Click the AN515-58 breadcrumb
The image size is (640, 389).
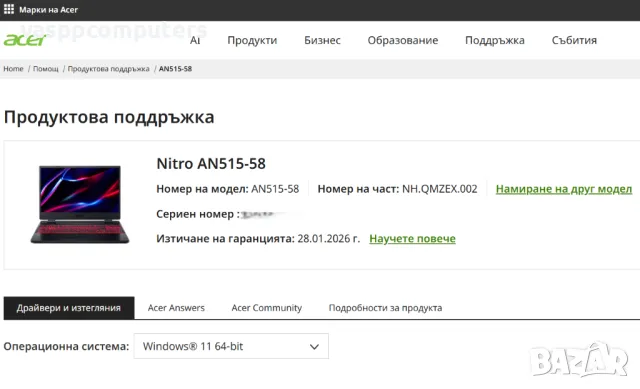point(176,69)
